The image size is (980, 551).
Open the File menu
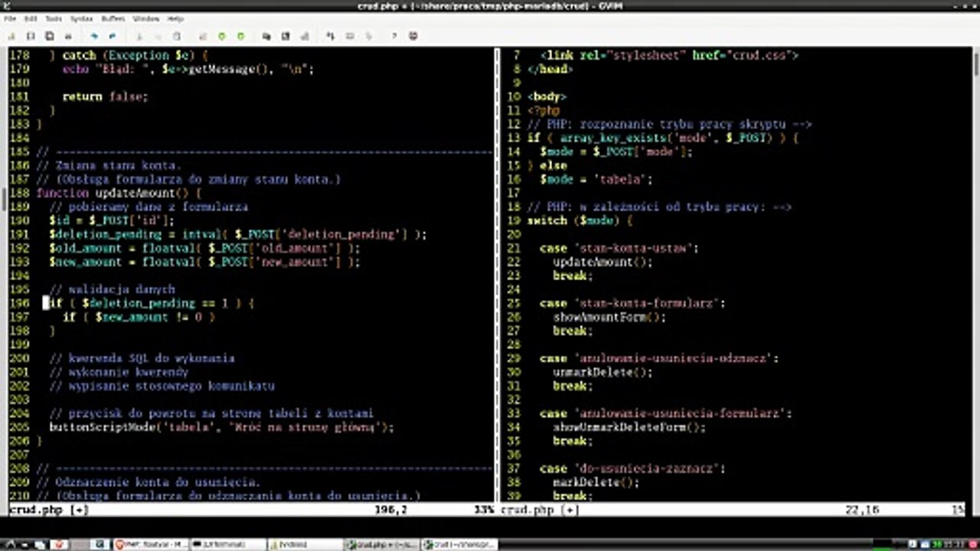[x=10, y=18]
